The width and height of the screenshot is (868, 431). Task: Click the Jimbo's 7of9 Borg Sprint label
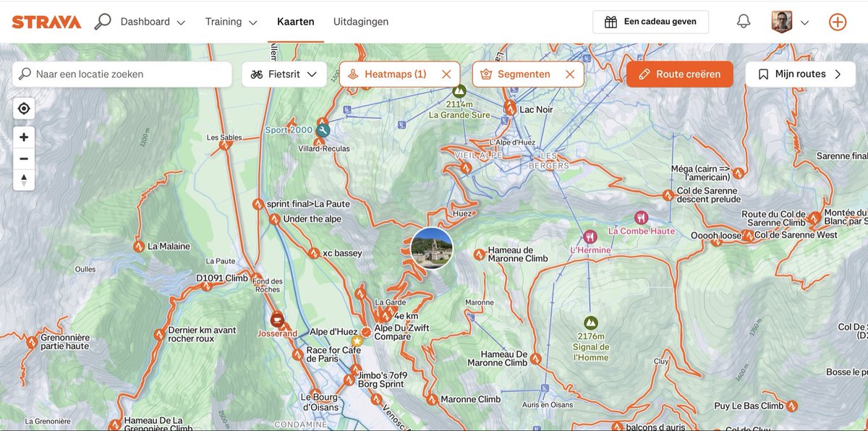click(x=383, y=380)
